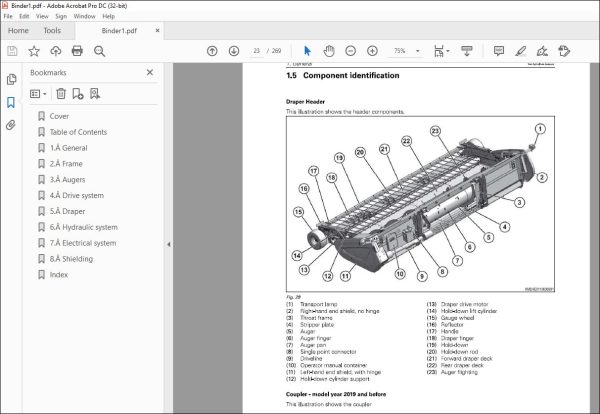Toggle the Bookmarks side panel icon
The width and height of the screenshot is (600, 414).
tap(11, 102)
